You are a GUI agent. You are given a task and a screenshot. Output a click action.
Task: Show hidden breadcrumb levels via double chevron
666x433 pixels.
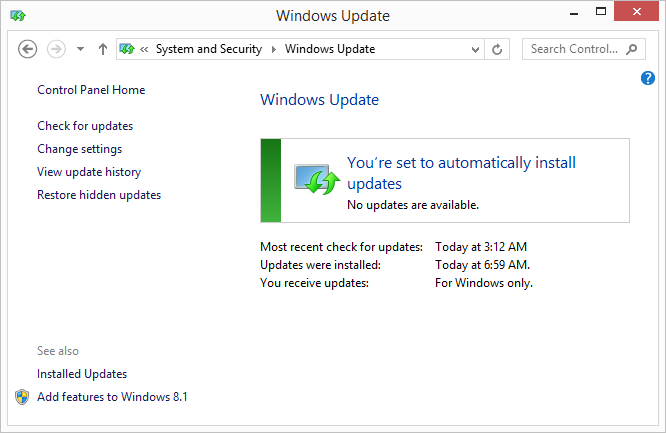coord(144,50)
